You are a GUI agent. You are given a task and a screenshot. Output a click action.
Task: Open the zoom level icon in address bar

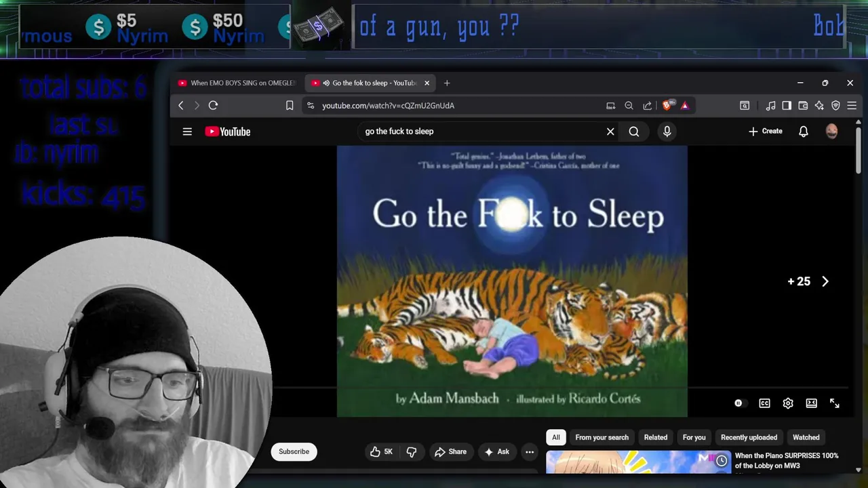click(x=629, y=105)
